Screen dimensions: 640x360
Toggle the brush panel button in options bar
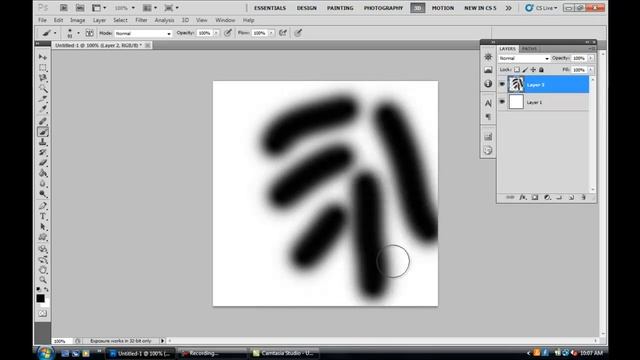coord(89,33)
